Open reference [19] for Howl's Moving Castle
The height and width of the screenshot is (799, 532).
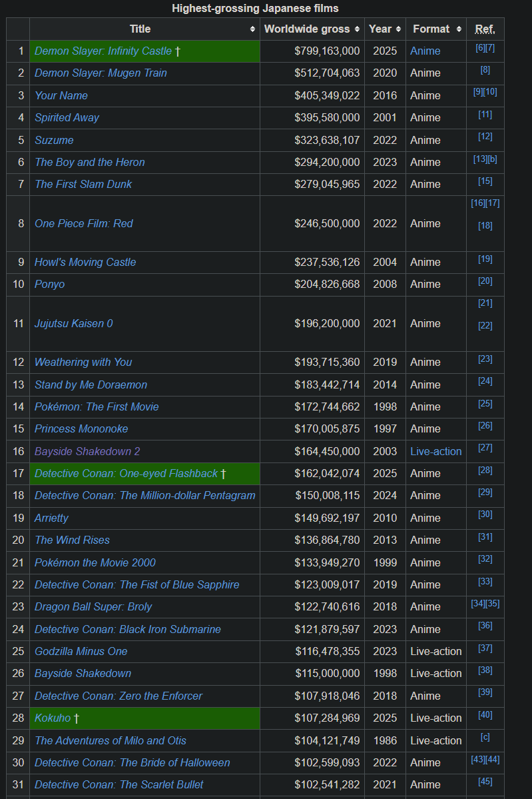tap(485, 259)
